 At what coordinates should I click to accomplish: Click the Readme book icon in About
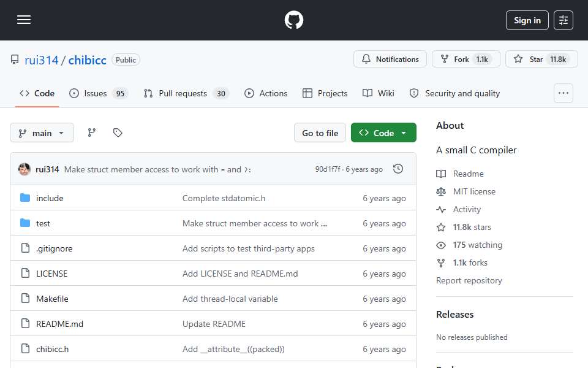(441, 174)
